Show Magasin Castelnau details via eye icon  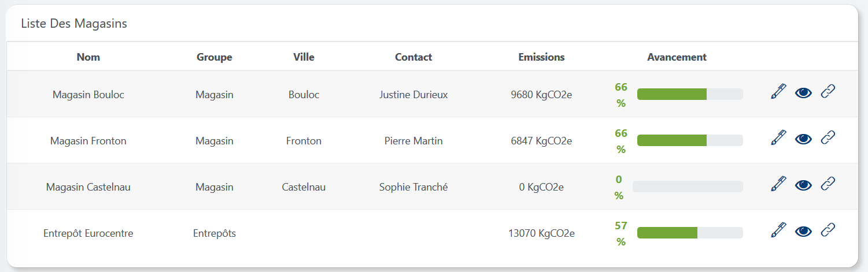pyautogui.click(x=803, y=185)
